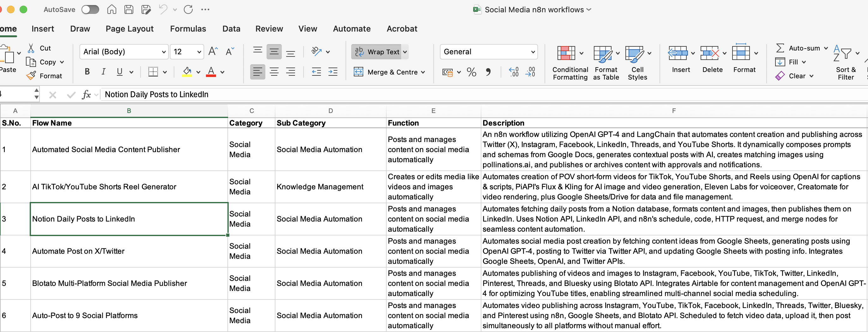Apply cell borders with the border icon
This screenshot has width=868, height=332.
153,72
